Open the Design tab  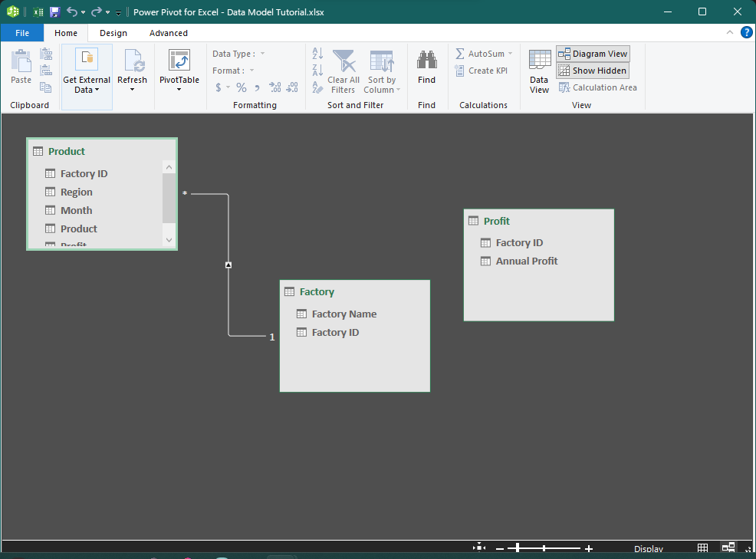point(113,33)
